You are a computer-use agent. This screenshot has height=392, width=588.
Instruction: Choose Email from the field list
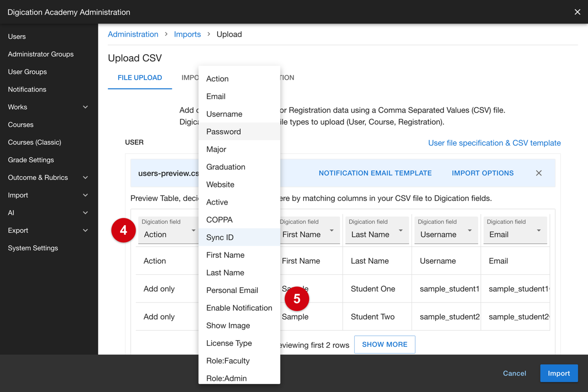pyautogui.click(x=239, y=96)
